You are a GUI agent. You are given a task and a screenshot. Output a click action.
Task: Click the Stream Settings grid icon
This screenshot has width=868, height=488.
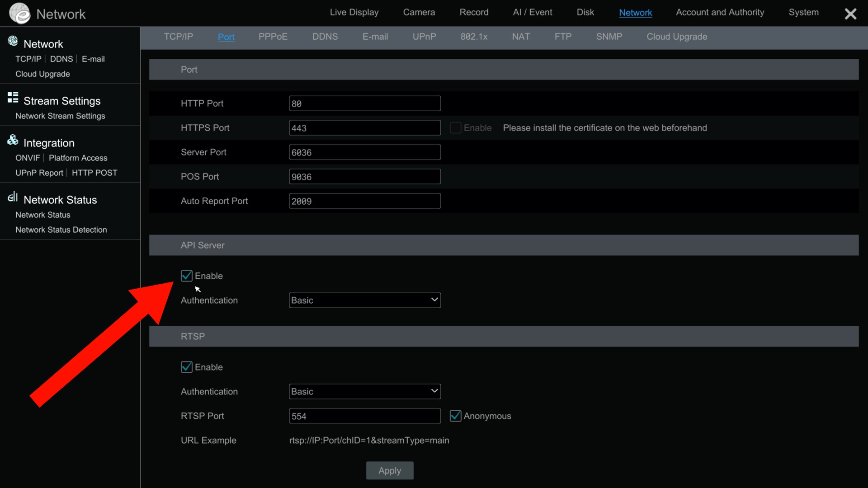point(13,98)
